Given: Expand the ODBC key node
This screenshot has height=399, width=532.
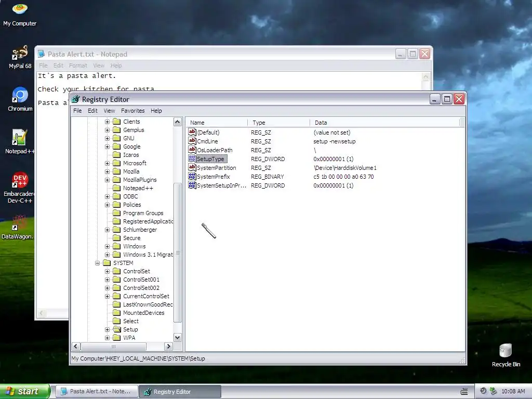Looking at the screenshot, I should (107, 196).
